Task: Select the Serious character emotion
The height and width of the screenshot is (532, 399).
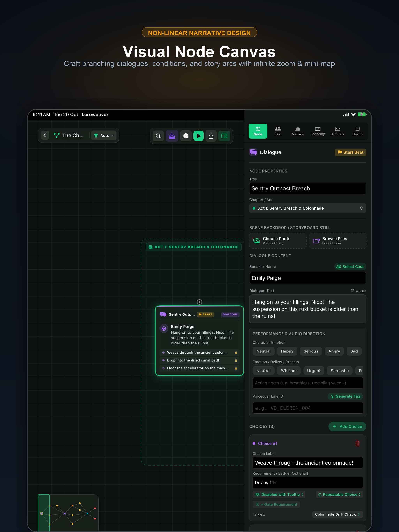Action: pyautogui.click(x=311, y=351)
